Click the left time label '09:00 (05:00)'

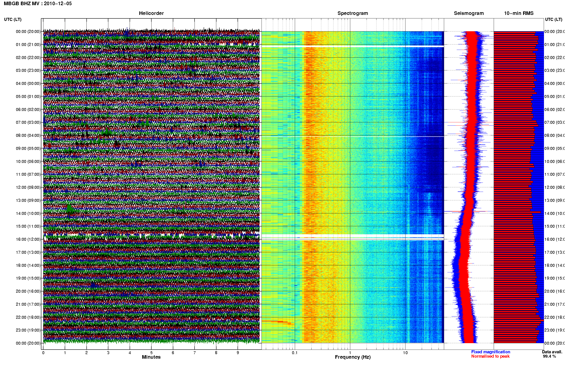click(28, 148)
